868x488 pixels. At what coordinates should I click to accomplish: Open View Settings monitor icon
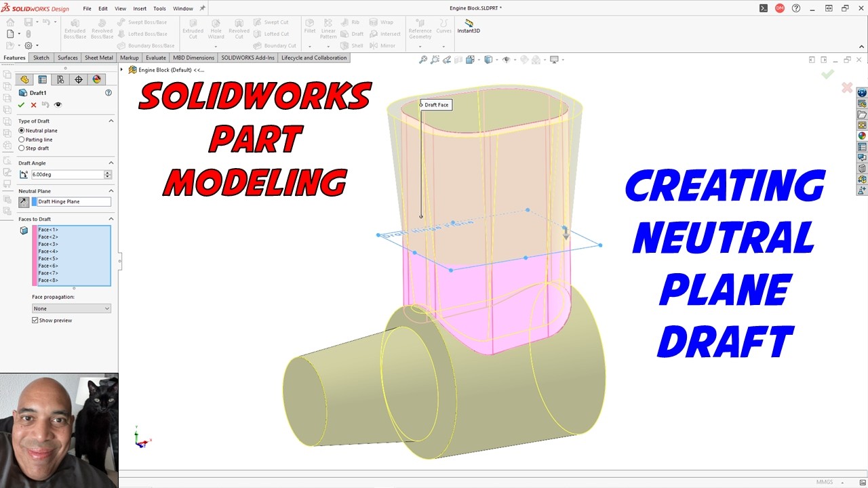coord(554,60)
